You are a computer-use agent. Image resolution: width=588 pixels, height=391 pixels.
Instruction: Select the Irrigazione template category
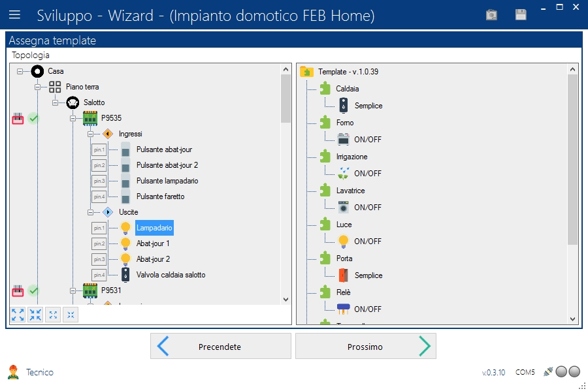point(351,157)
